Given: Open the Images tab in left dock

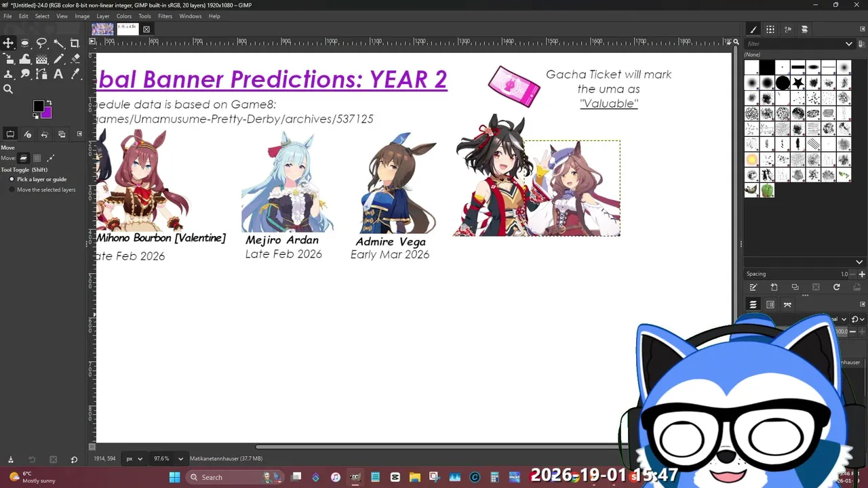Looking at the screenshot, I should point(62,134).
